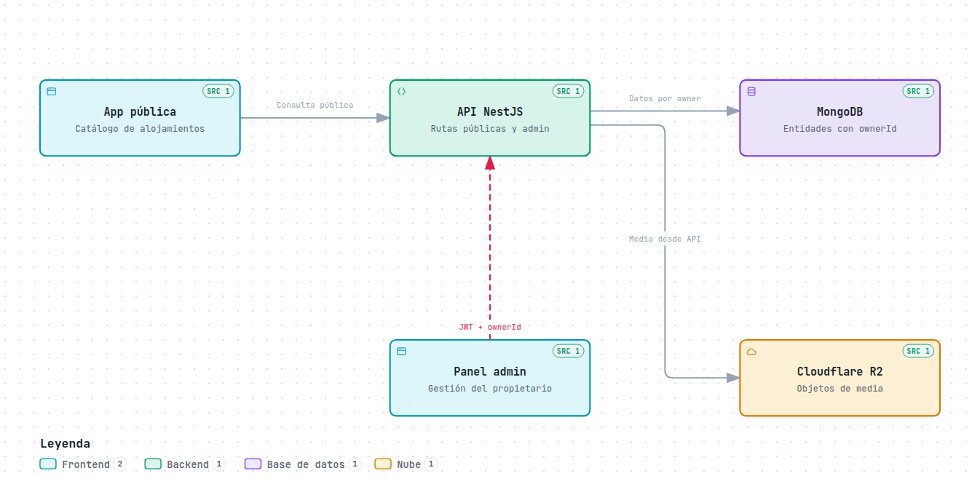Open SRC 1 badge on MongoDB
Image resolution: width=980 pixels, height=484 pixels.
tap(918, 91)
